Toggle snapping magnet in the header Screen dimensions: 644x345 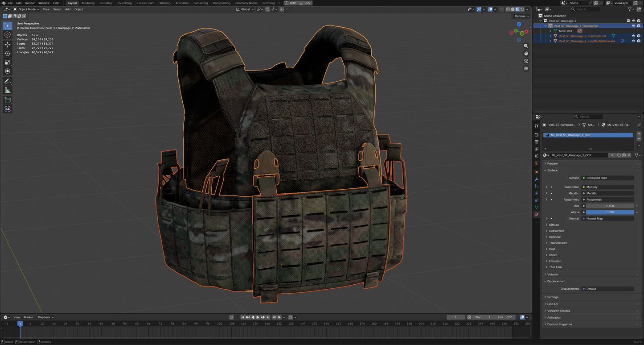pyautogui.click(x=267, y=9)
